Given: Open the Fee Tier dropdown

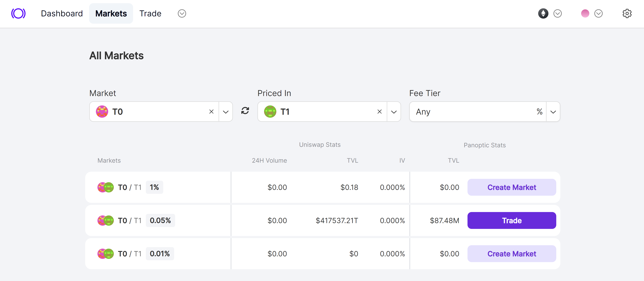Looking at the screenshot, I should (x=553, y=112).
